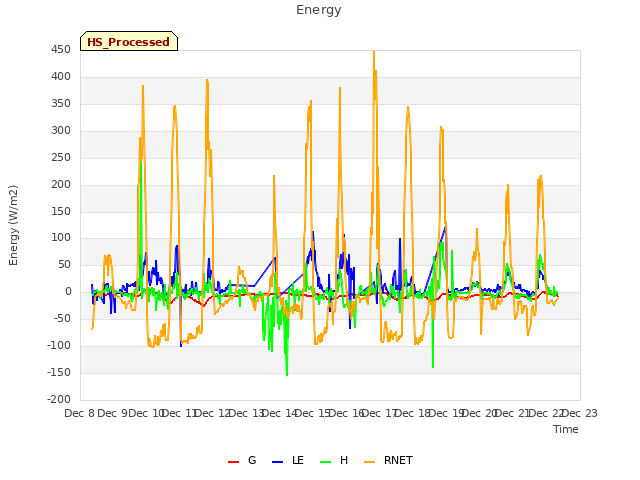This screenshot has width=640, height=480.
Task: Toggle the H series legend label
Action: pyautogui.click(x=344, y=460)
